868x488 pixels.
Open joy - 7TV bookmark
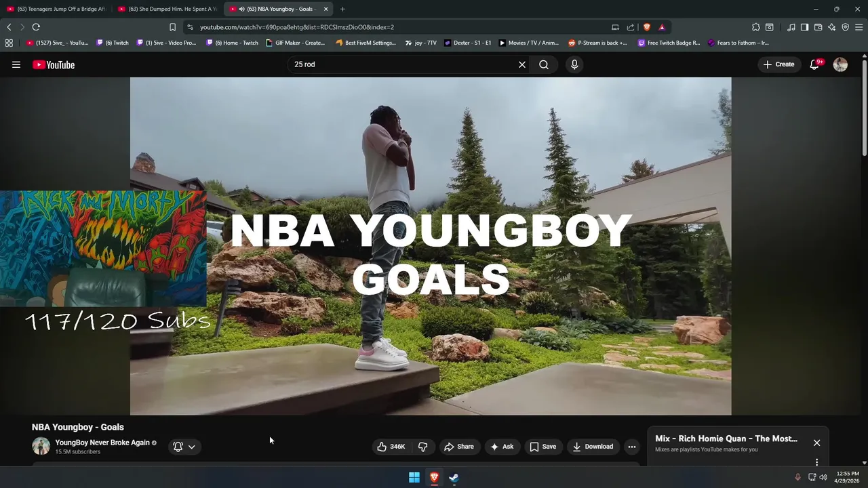(x=421, y=43)
